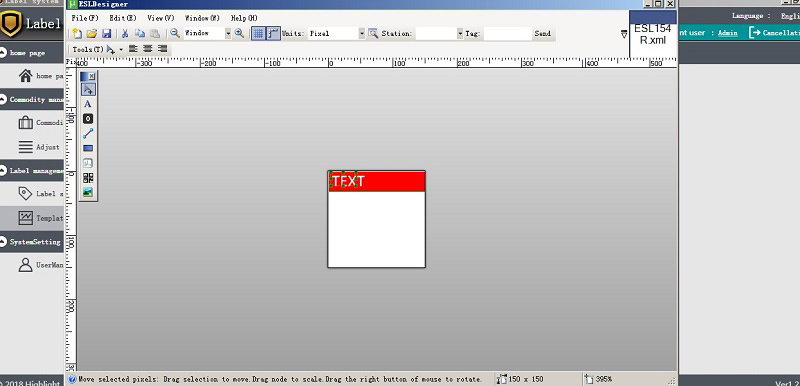The width and height of the screenshot is (800, 386).
Task: Collapse the SystemSetting section
Action: pos(4,242)
